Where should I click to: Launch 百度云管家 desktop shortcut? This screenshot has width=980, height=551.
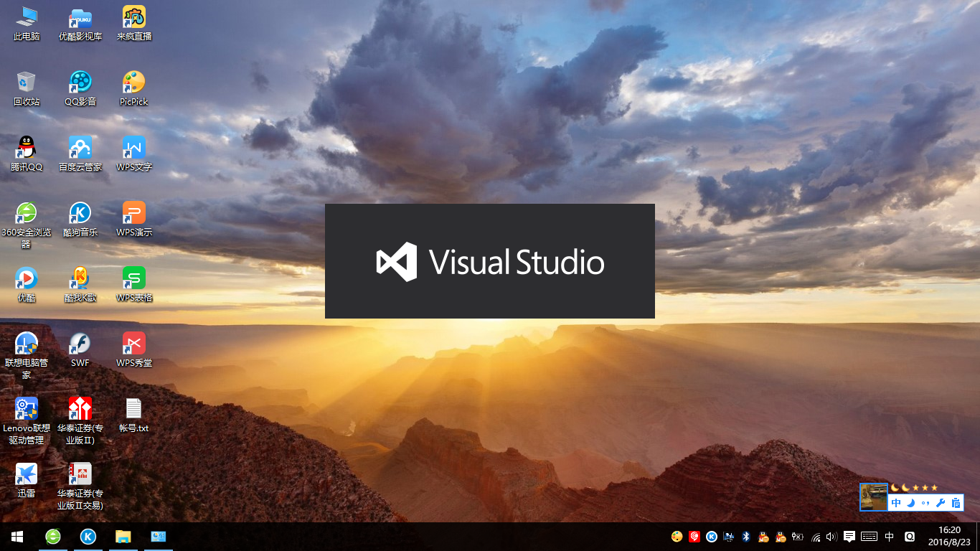tap(80, 154)
